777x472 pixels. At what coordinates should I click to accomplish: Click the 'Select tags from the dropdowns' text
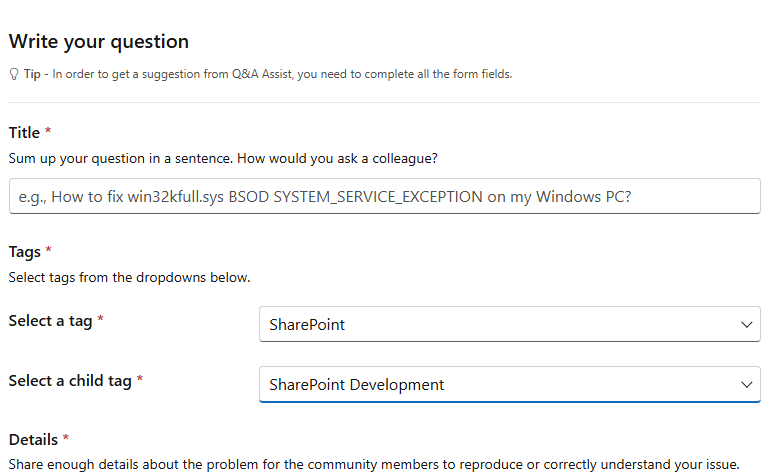[x=129, y=277]
